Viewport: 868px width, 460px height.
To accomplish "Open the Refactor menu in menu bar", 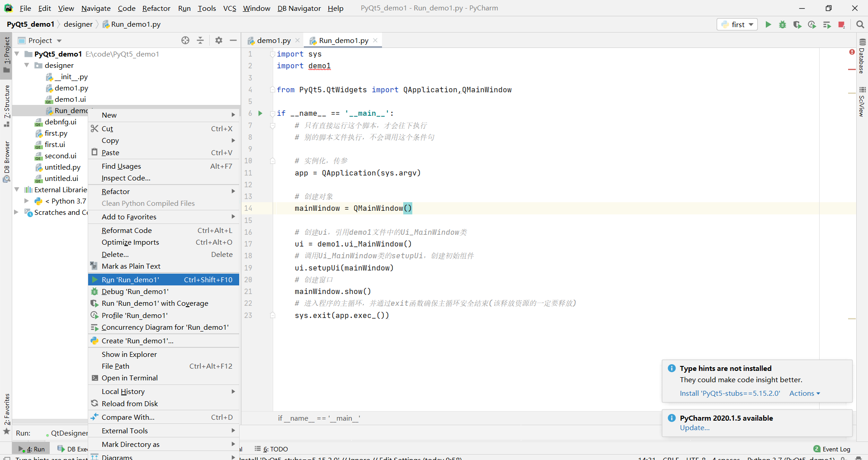I will [156, 8].
